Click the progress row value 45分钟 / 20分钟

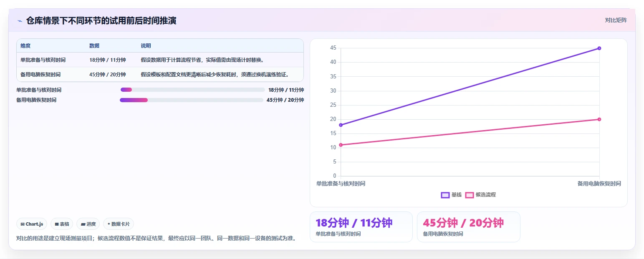pos(285,100)
